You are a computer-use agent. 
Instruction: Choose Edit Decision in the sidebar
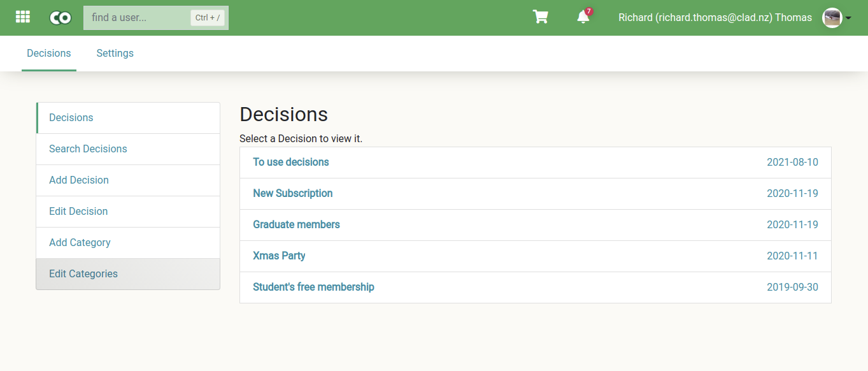[78, 211]
